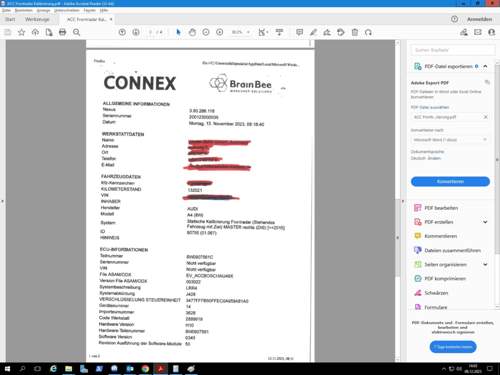Collapse the PDF-Datei exportieren section

(485, 66)
